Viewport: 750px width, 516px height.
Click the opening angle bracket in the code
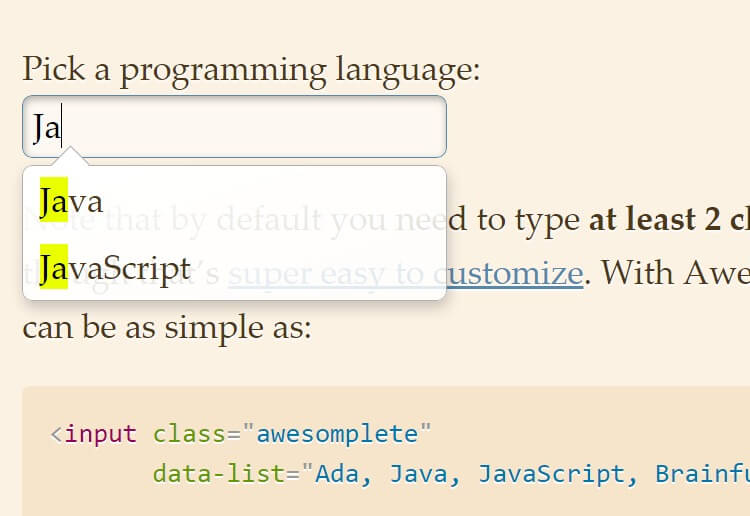click(x=56, y=434)
